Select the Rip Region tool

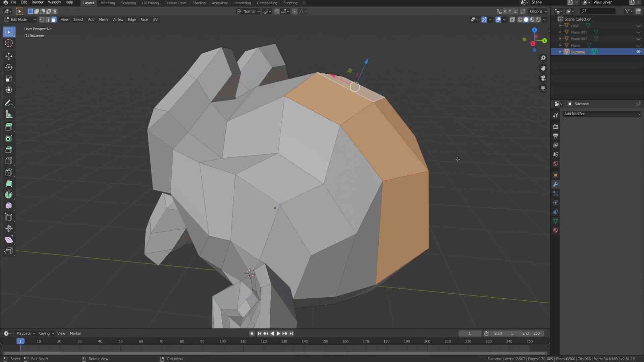[9, 251]
